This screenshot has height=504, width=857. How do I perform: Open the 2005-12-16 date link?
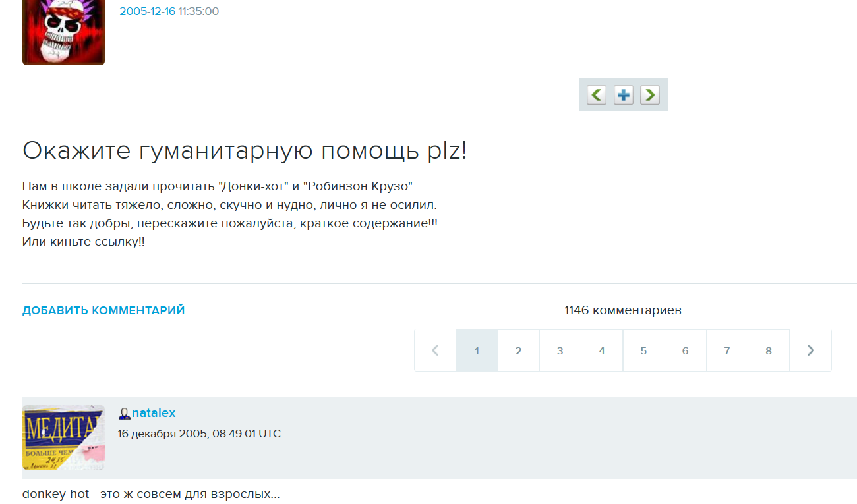(x=147, y=11)
